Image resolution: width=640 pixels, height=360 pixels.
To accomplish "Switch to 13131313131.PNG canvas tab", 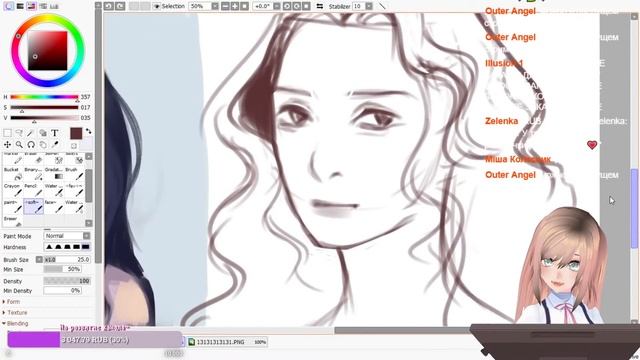I will (x=227, y=342).
